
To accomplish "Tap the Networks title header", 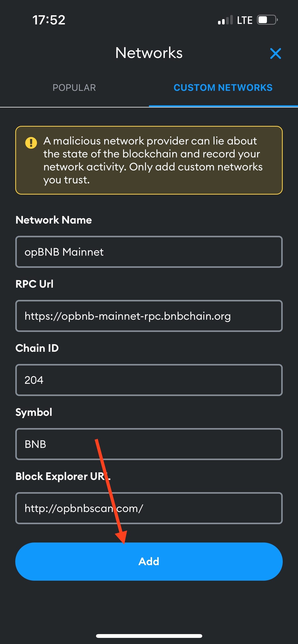I will [x=149, y=53].
